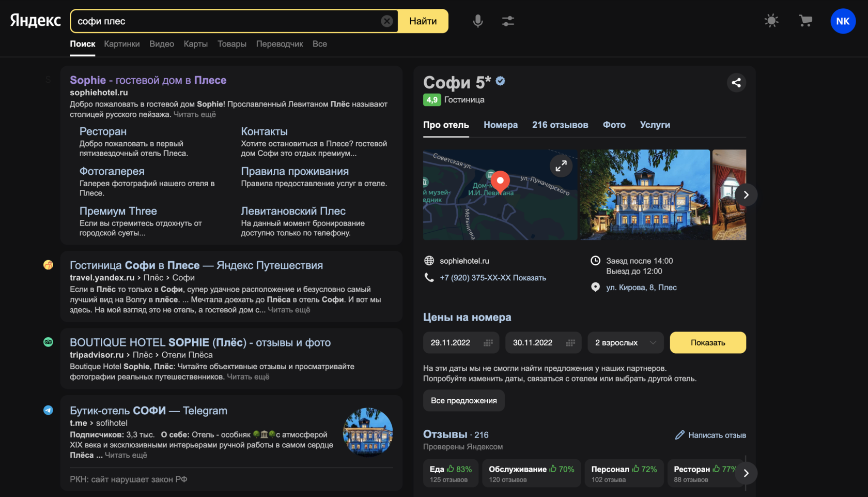
Task: Open the NK user profile avatar
Action: 843,21
